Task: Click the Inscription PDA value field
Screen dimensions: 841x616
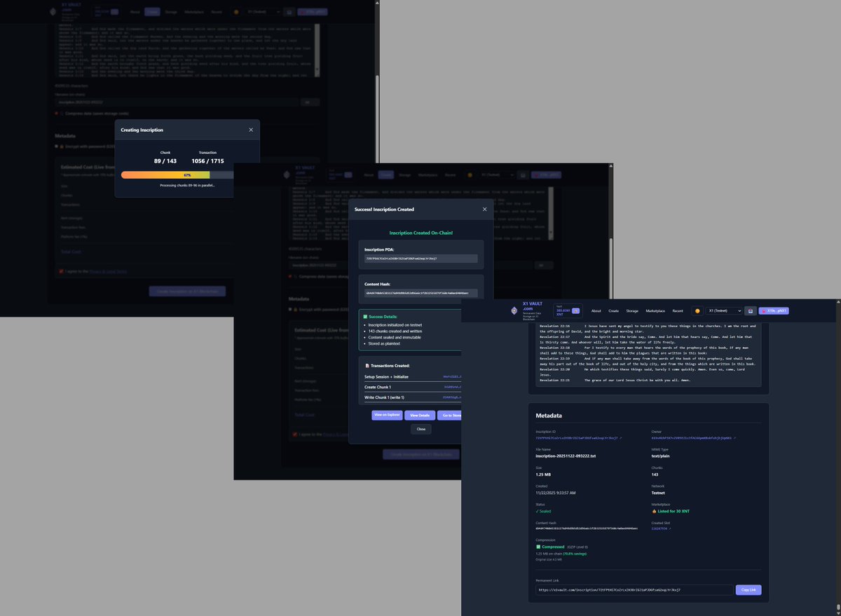Action: pos(420,259)
